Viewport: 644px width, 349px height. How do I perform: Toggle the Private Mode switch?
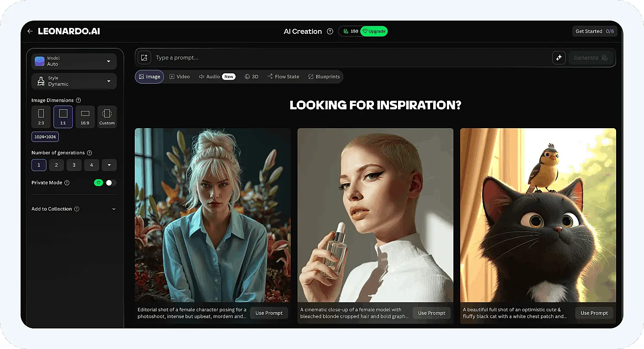111,183
